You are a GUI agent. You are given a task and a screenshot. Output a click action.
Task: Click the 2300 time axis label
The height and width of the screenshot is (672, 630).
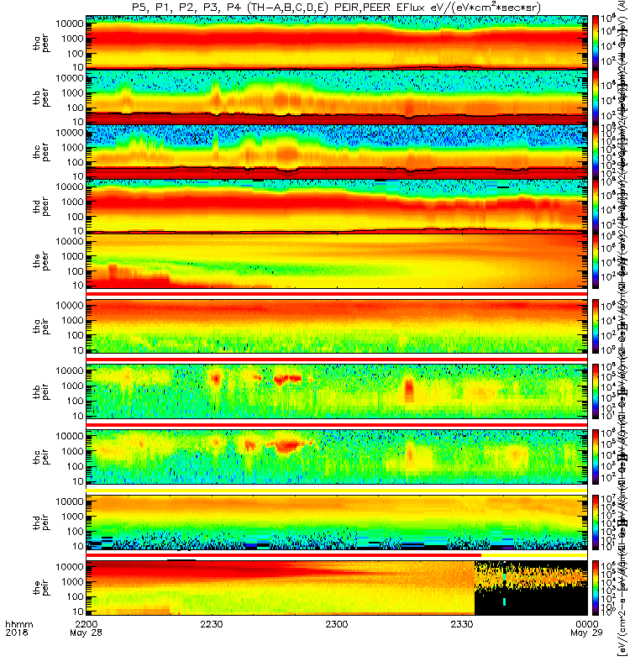tap(337, 624)
